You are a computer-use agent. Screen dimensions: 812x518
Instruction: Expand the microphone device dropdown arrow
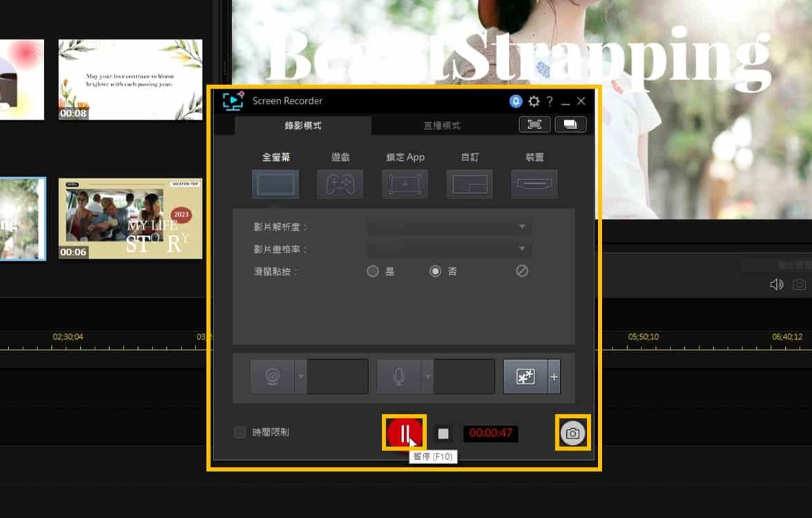429,376
